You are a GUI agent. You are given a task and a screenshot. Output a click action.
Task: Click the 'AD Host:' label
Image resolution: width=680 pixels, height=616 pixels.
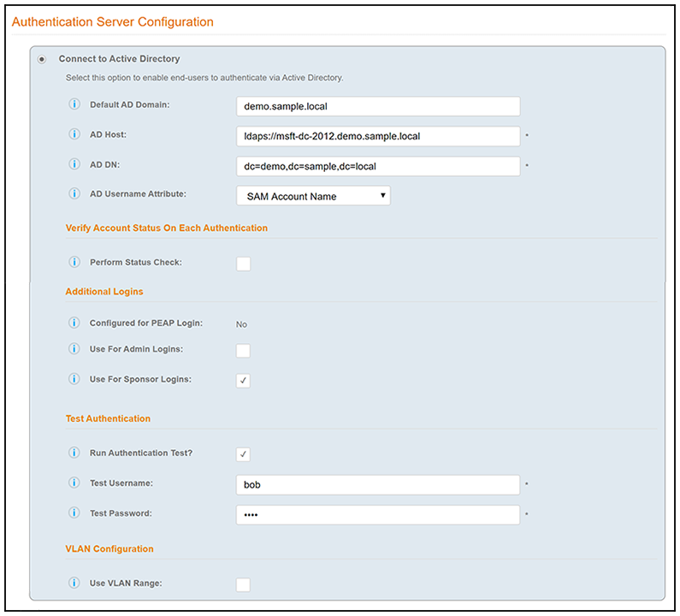click(x=108, y=134)
